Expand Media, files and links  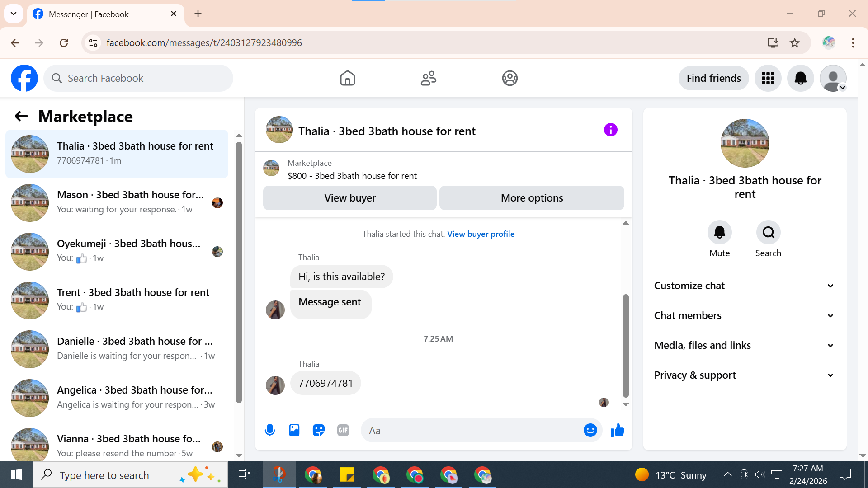[744, 345]
